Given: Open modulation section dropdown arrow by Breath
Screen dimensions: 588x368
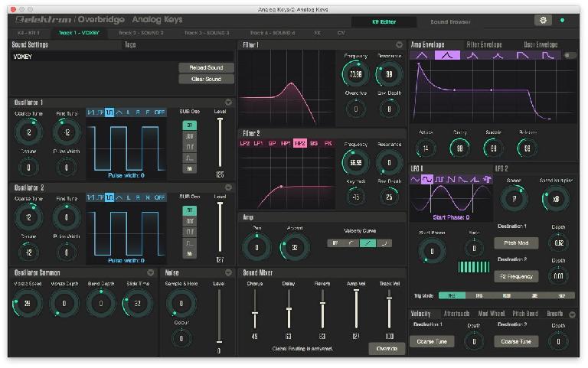Looking at the screenshot, I should pyautogui.click(x=572, y=314).
